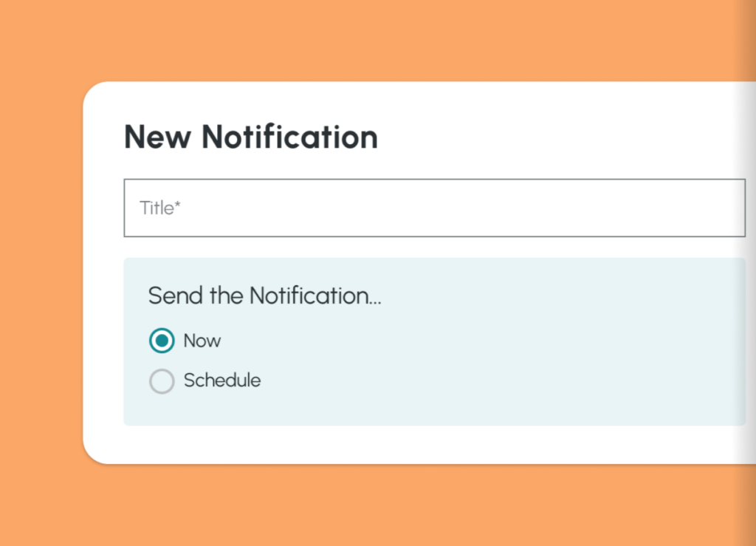756x546 pixels.
Task: Click the orange background below the card
Action: (369, 510)
